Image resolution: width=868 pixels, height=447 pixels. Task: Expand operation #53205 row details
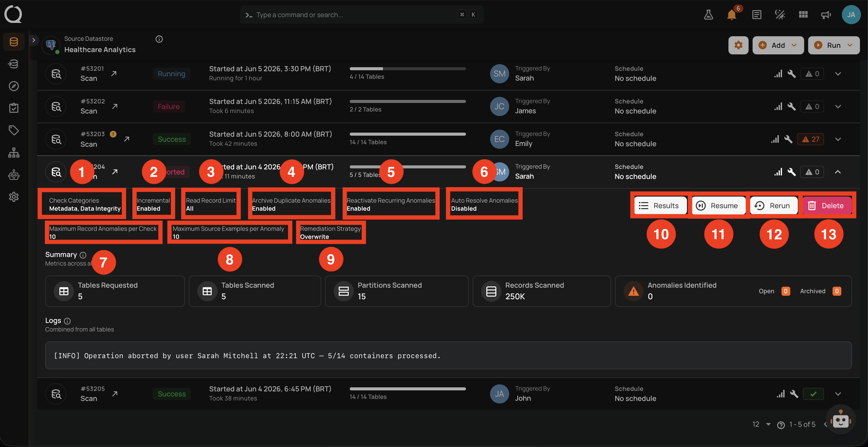point(838,394)
